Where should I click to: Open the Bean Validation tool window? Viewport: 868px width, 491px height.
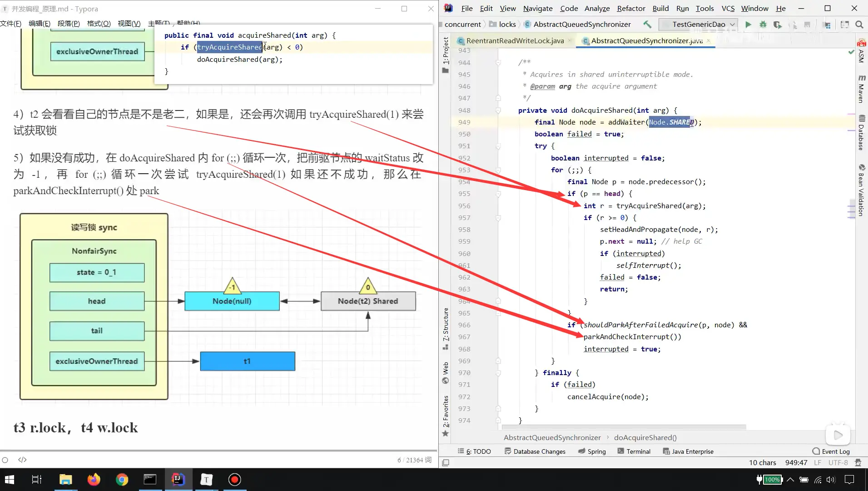click(861, 190)
